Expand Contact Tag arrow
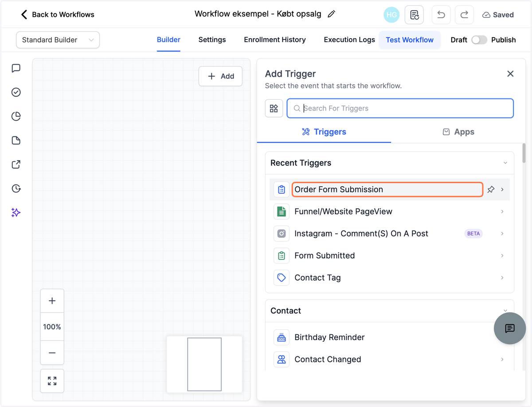The width and height of the screenshot is (532, 407). [502, 278]
